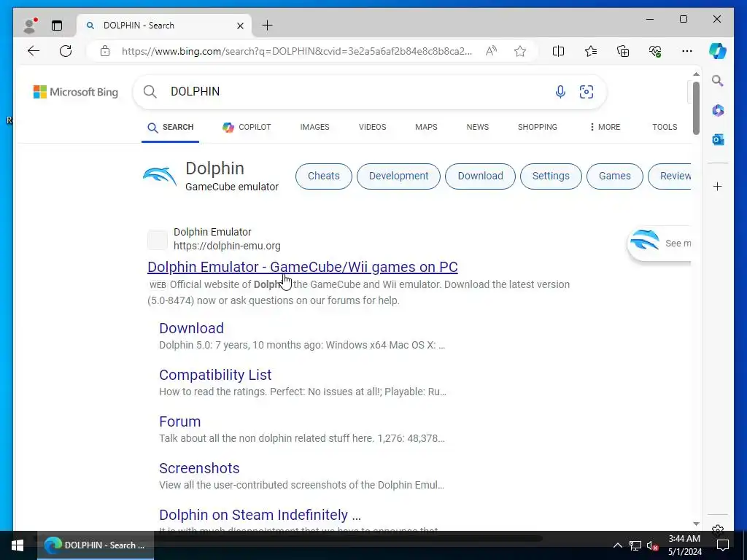Open Bing visual search camera icon

(586, 91)
